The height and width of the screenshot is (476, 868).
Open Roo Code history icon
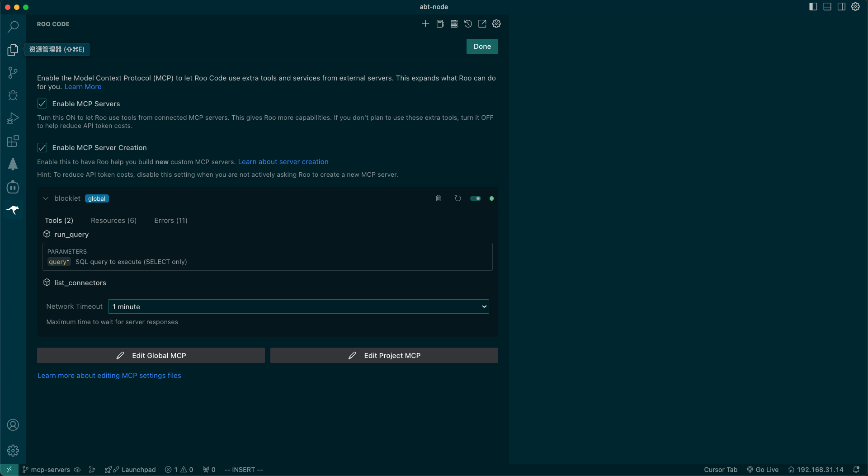click(x=468, y=24)
